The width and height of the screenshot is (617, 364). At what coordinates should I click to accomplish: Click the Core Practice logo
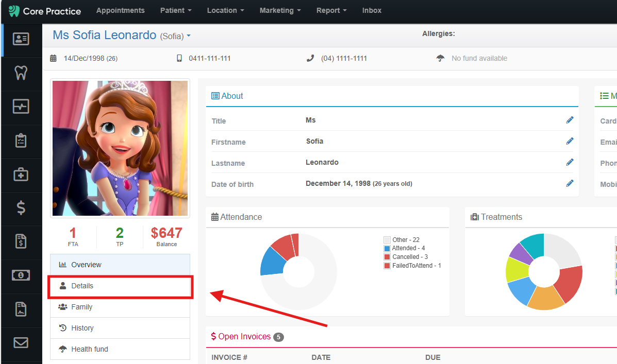[44, 11]
